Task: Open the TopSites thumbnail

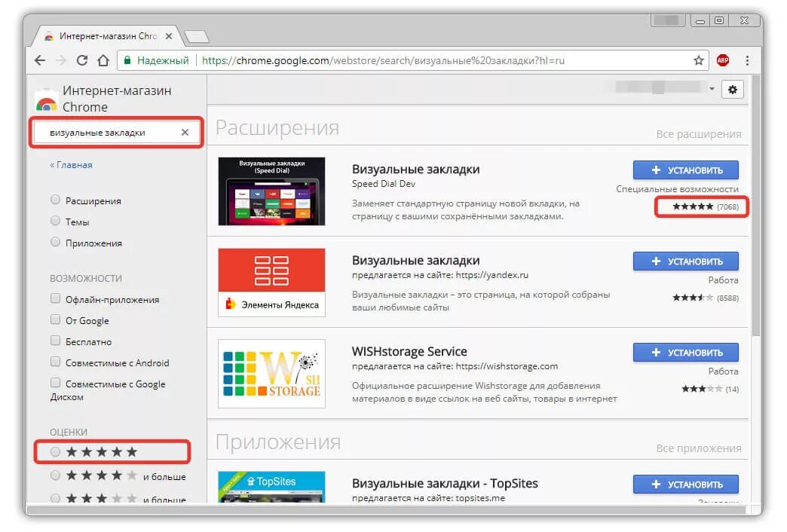Action: pyautogui.click(x=271, y=487)
